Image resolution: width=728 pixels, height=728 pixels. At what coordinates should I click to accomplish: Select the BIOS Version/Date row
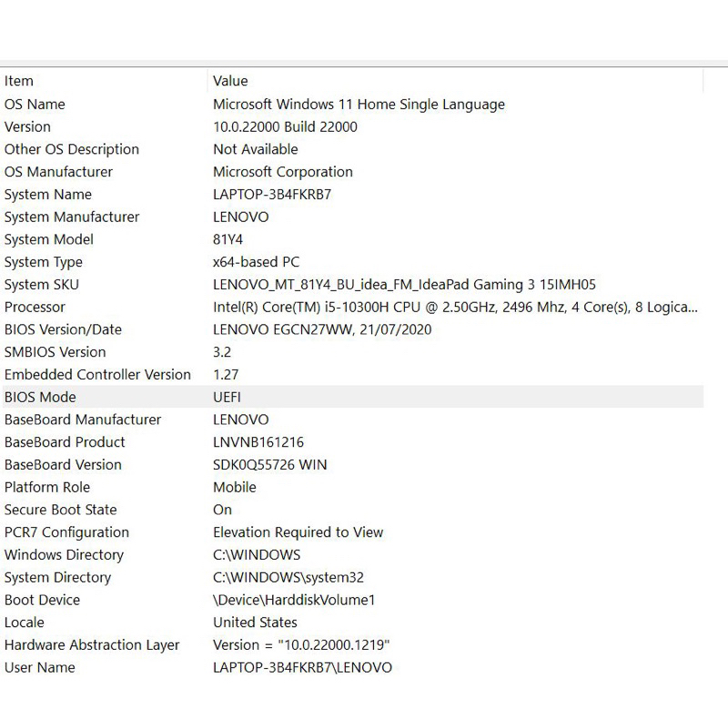click(63, 329)
